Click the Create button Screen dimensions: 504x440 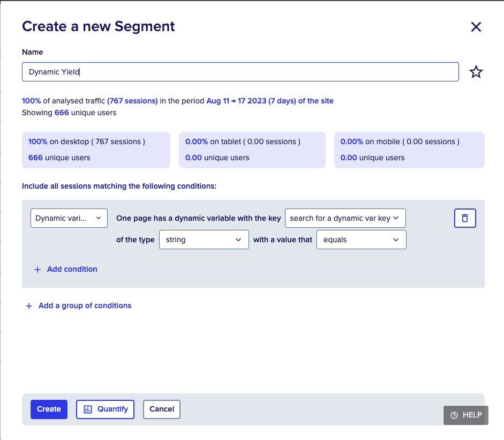(x=49, y=409)
